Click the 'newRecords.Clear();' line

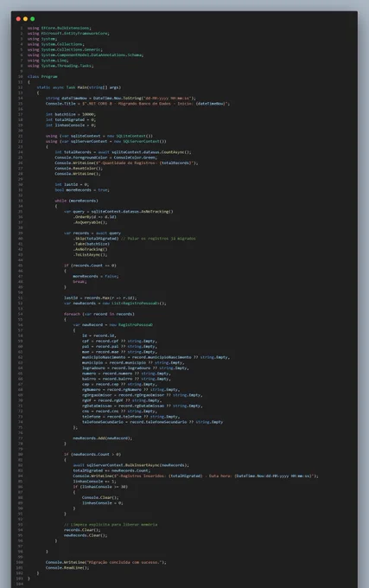pos(86,535)
